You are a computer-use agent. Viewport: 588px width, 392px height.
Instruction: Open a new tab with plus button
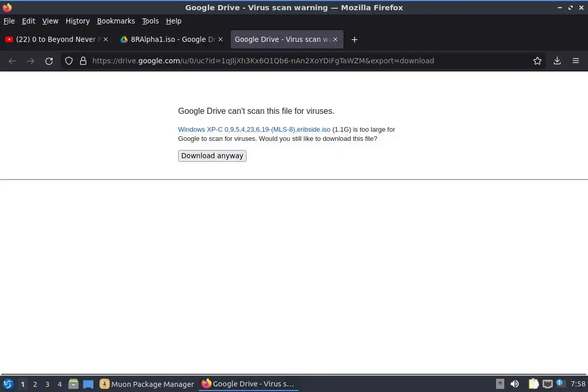click(x=354, y=39)
